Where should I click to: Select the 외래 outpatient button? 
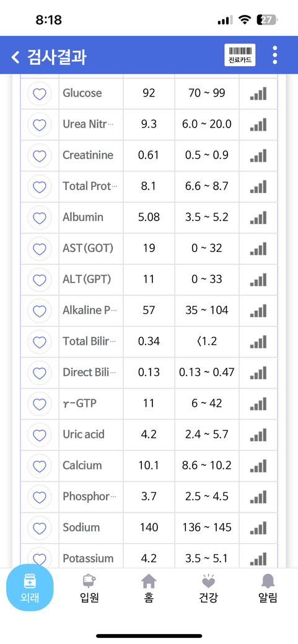click(30, 588)
